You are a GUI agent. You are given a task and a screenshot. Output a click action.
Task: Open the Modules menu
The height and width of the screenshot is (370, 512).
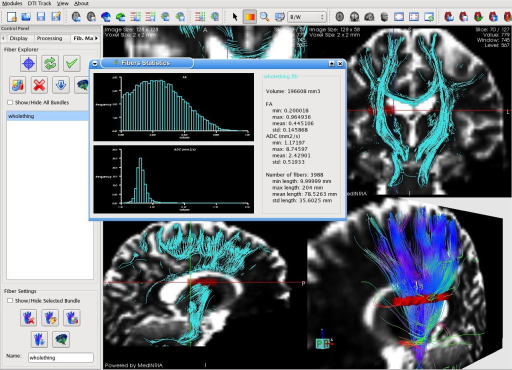(x=12, y=3)
